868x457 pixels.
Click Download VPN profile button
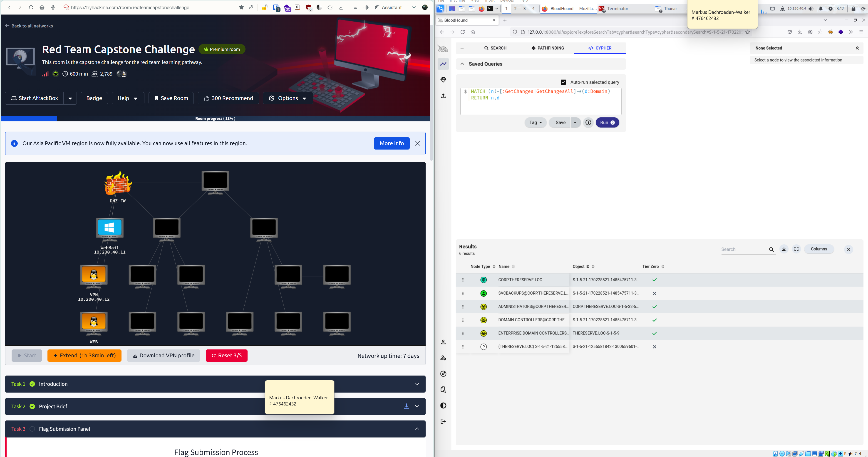point(164,356)
